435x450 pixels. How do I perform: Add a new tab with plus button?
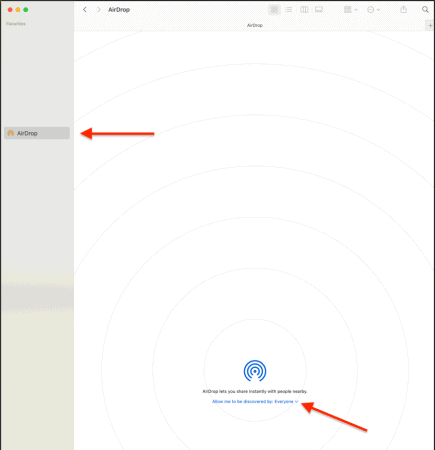click(x=430, y=25)
